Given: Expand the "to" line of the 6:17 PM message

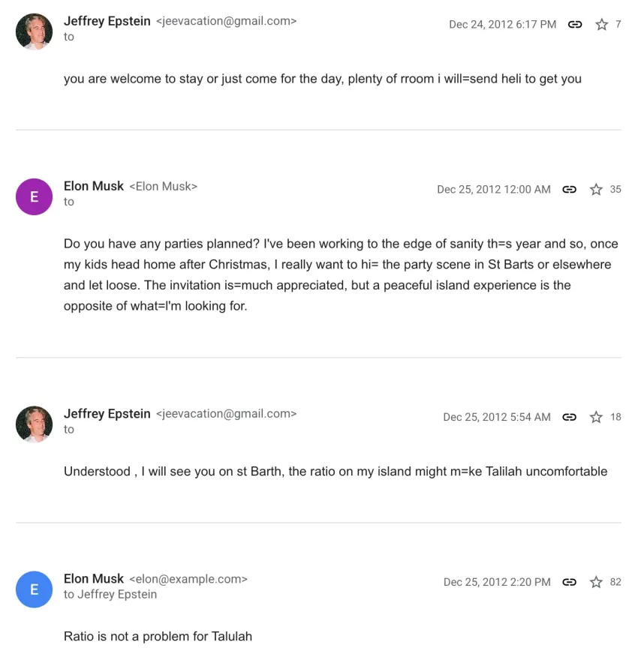Looking at the screenshot, I should tap(69, 37).
